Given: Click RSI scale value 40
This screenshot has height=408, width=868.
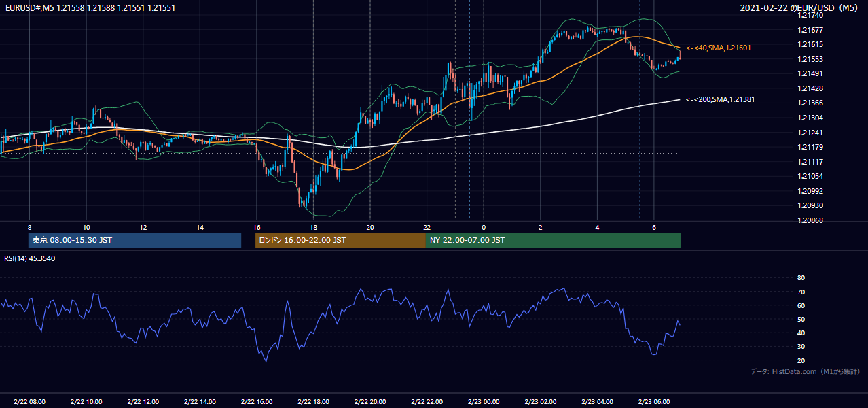Looking at the screenshot, I should pos(801,333).
